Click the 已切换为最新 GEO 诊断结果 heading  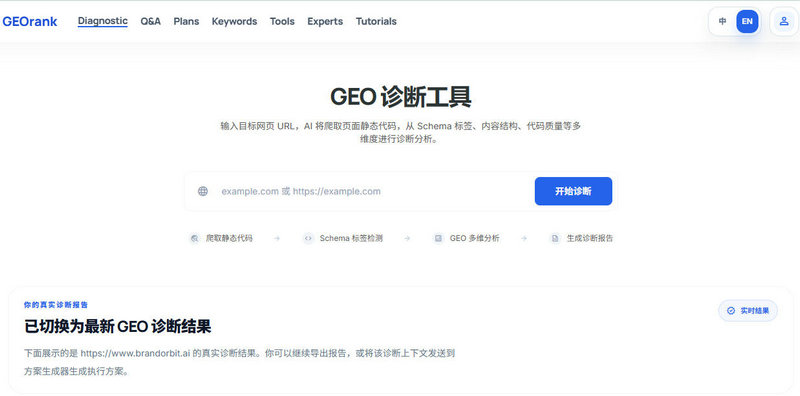(117, 326)
